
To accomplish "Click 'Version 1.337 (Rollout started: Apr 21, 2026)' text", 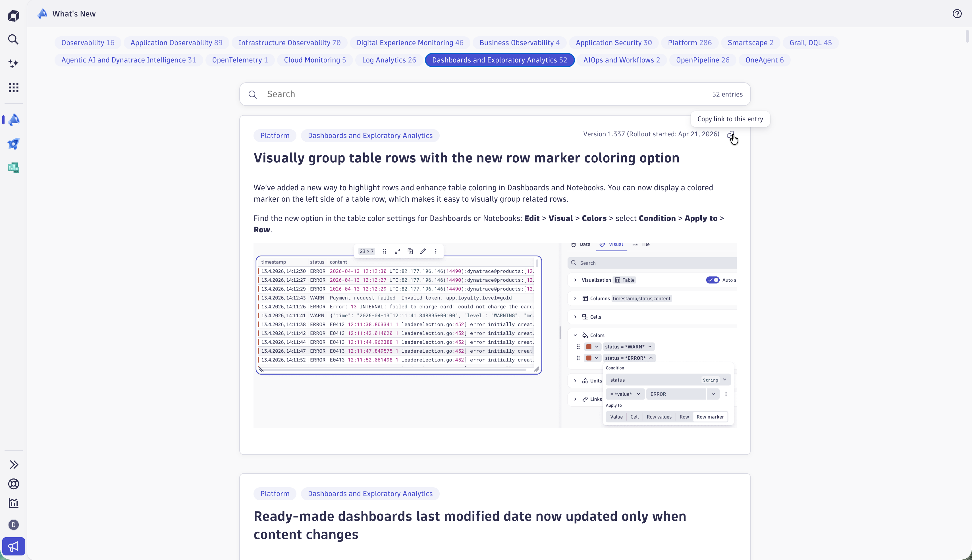I will [x=651, y=134].
